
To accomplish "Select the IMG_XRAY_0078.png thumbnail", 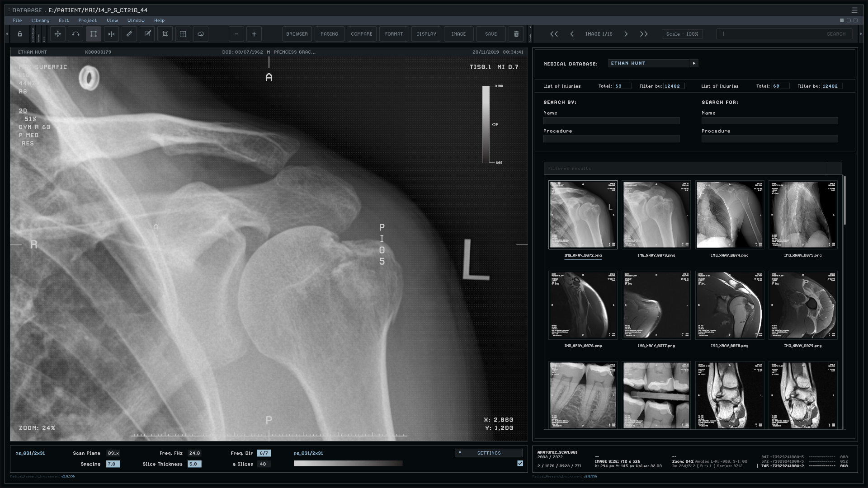I will point(729,305).
